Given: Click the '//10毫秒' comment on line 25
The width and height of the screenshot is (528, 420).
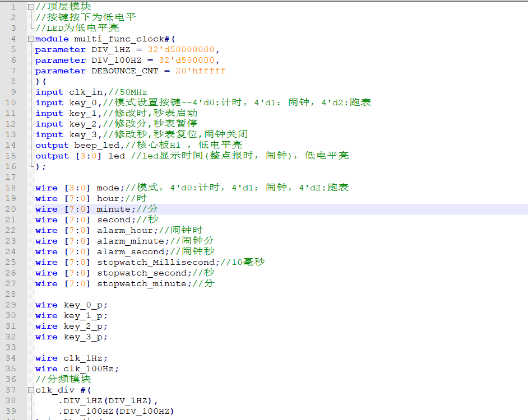Looking at the screenshot, I should [243, 262].
